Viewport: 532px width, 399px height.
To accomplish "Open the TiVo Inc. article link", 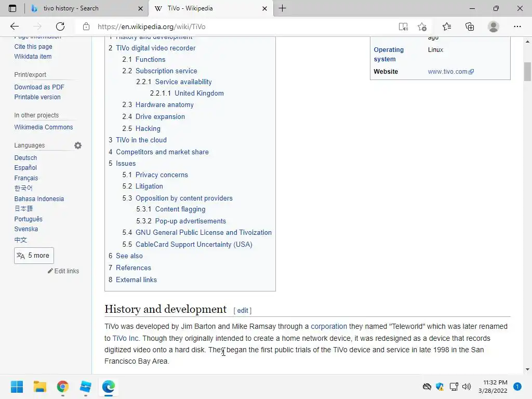I will coord(126,338).
